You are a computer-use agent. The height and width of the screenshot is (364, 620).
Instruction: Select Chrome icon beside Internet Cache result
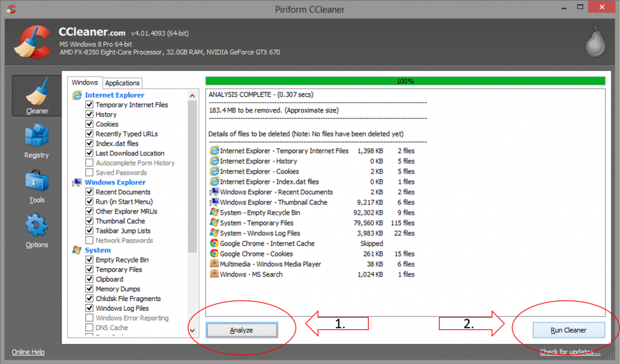point(214,243)
